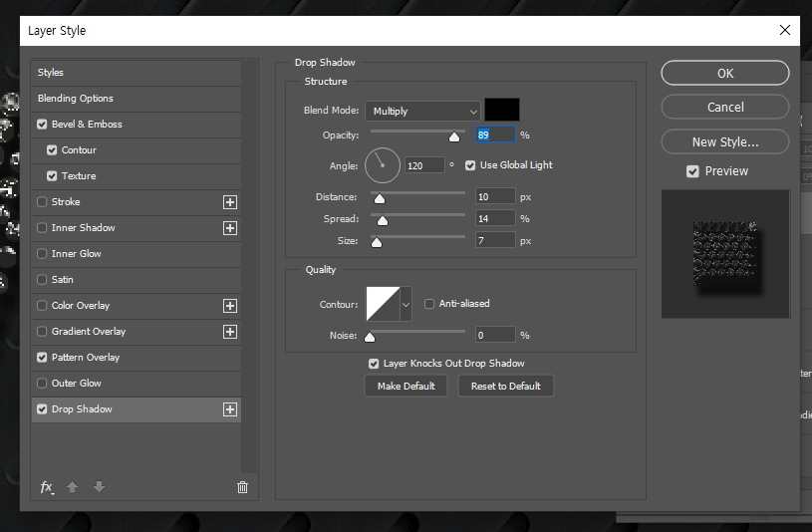The image size is (812, 532).
Task: Click the Cancel button
Action: click(x=725, y=108)
